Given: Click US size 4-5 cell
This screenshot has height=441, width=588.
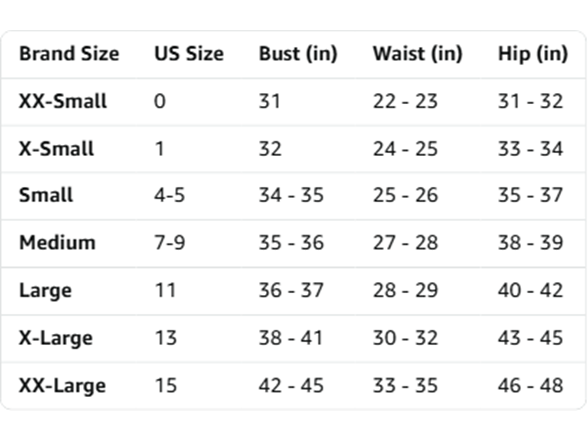Looking at the screenshot, I should tap(170, 195).
